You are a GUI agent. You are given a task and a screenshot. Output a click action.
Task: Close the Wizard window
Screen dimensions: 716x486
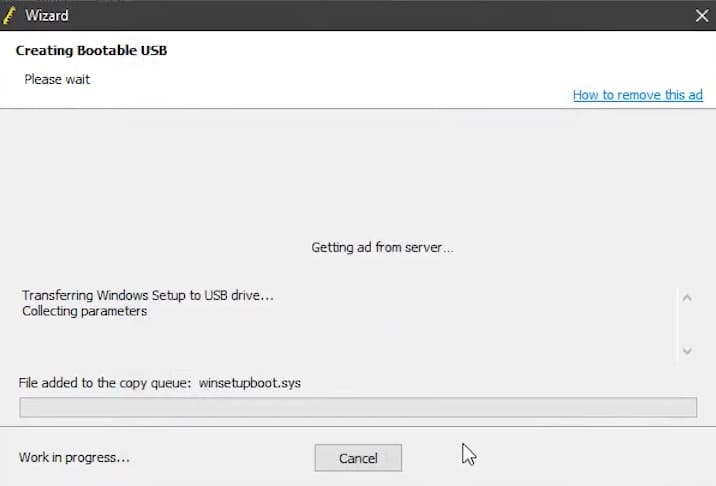click(701, 15)
